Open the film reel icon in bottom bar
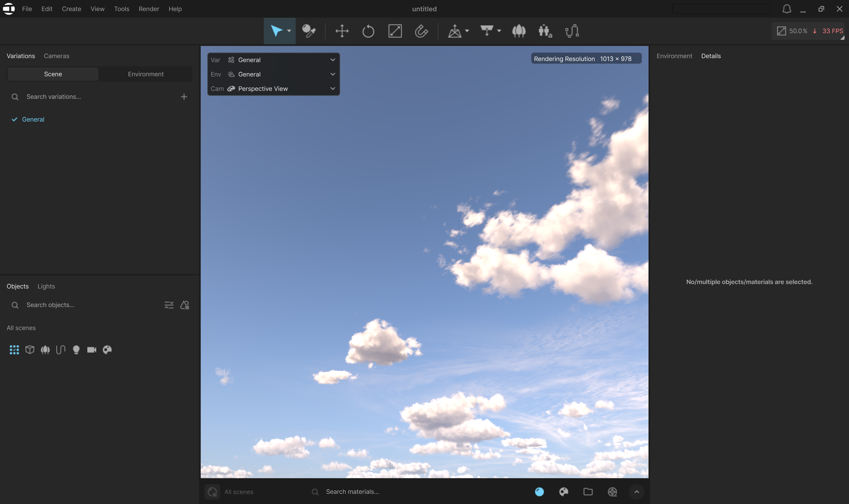 point(612,492)
